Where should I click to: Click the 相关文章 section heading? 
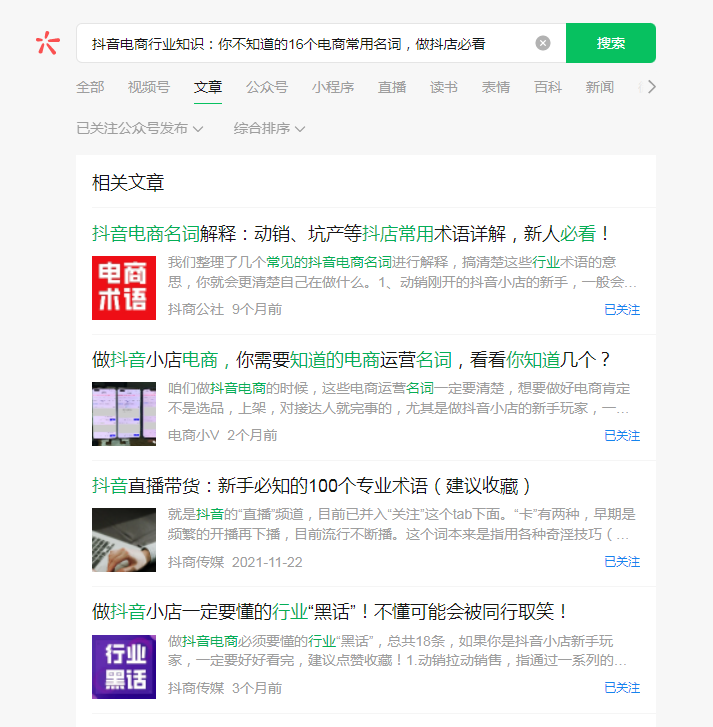128,183
